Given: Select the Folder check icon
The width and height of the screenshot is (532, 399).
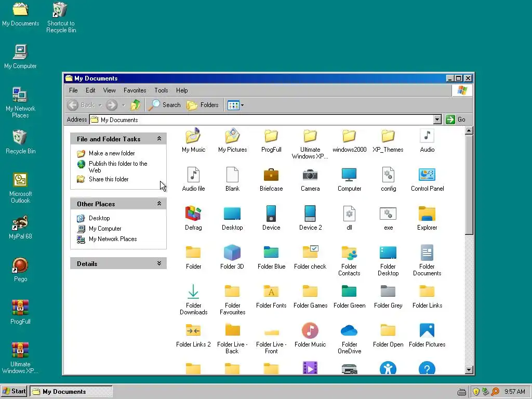Looking at the screenshot, I should [x=310, y=253].
